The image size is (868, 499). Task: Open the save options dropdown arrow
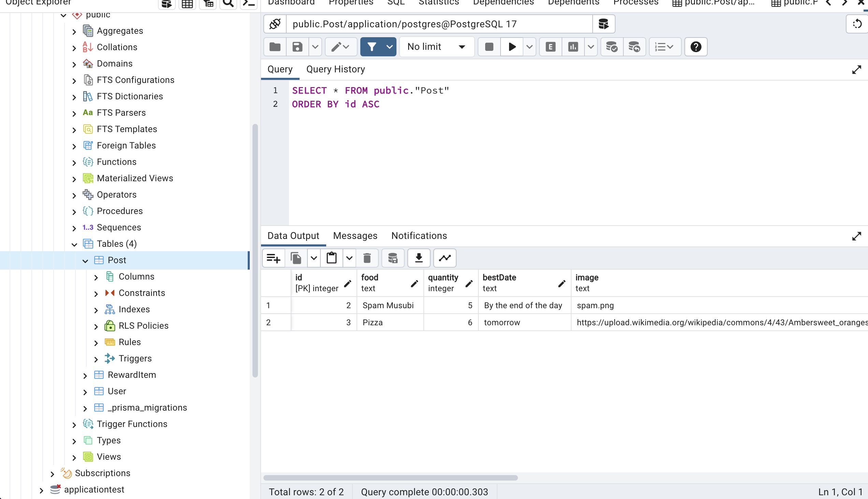point(315,47)
